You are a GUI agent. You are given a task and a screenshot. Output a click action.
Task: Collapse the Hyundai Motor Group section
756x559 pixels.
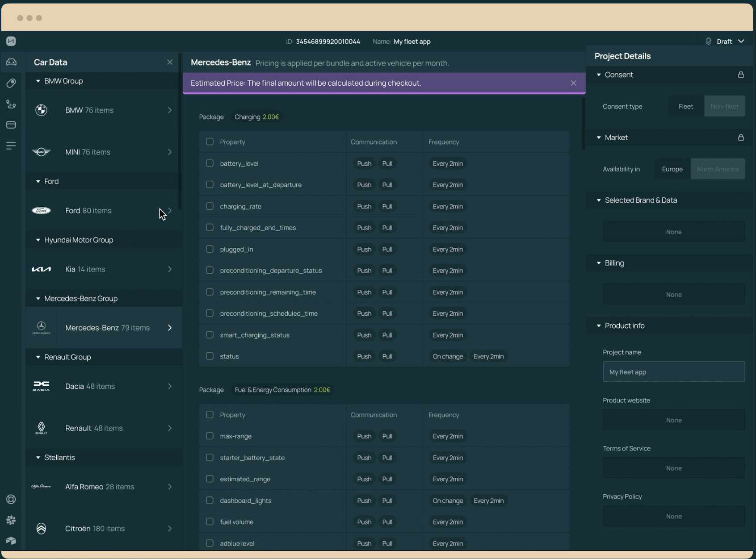[x=38, y=240]
